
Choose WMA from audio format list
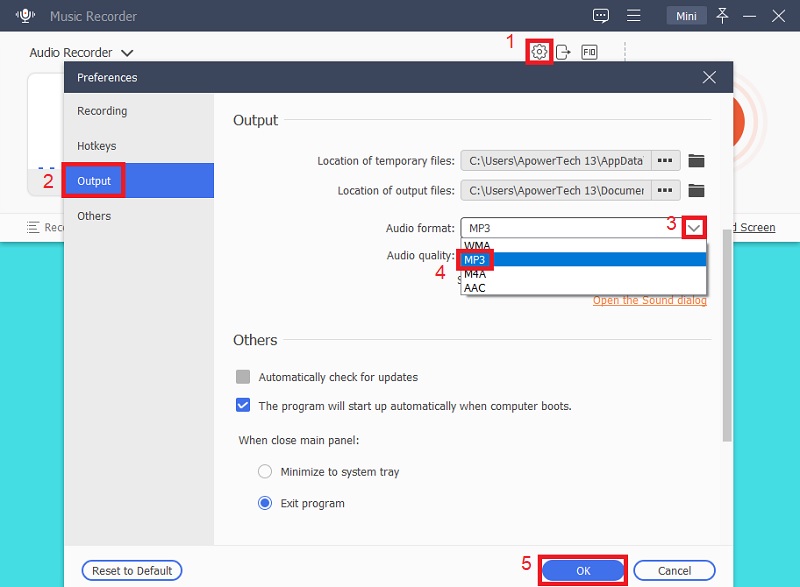[583, 246]
